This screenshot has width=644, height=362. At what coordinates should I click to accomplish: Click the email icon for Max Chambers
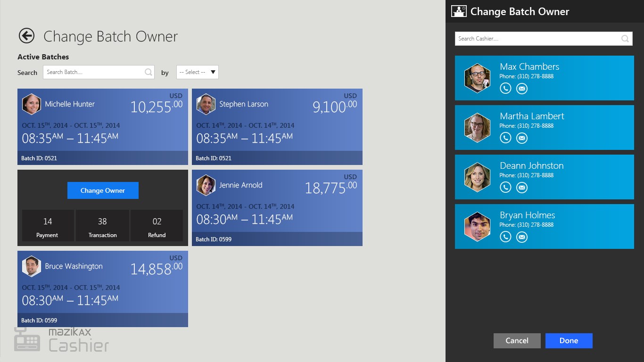(521, 88)
